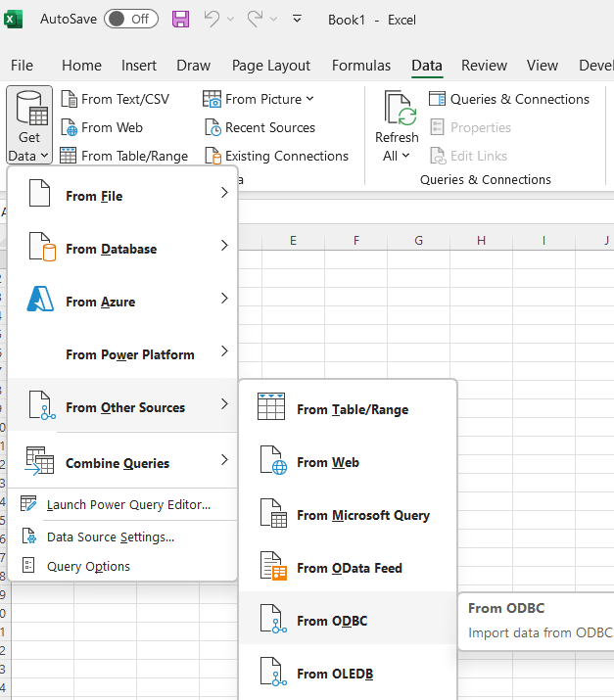Launch Power Query Editor
Viewport: 614px width, 700px height.
(122, 504)
